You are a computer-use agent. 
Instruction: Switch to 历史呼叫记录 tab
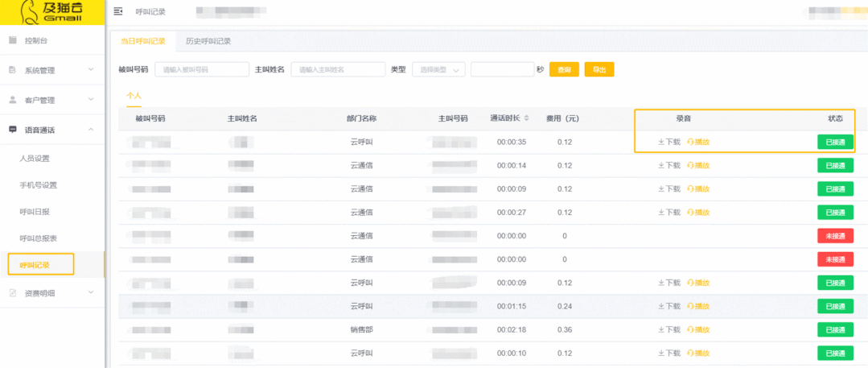point(208,41)
